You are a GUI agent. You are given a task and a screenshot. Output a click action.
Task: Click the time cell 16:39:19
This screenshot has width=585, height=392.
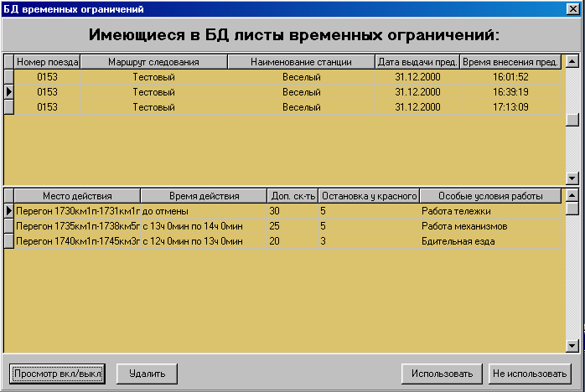coord(510,92)
